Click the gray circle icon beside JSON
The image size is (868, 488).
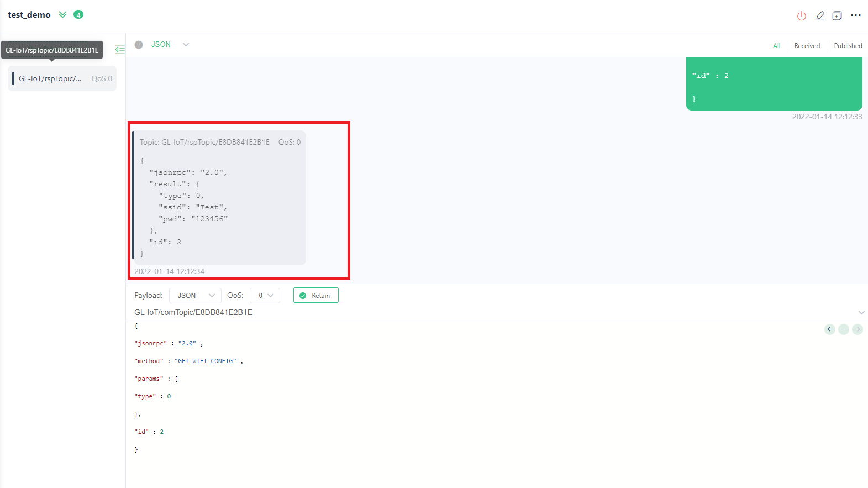139,45
